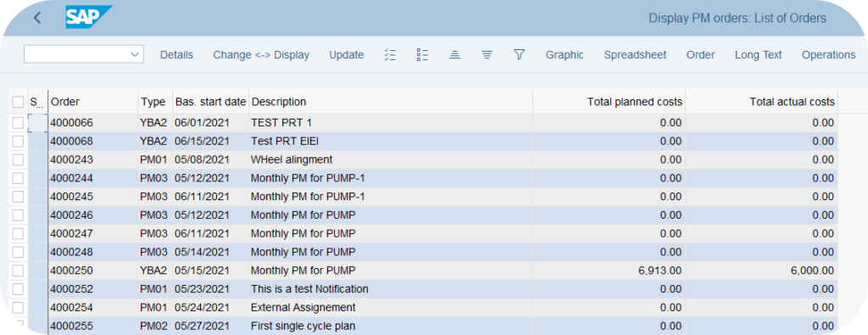868x335 pixels.
Task: Click the description 'TEST PRT 1'
Action: click(x=281, y=123)
